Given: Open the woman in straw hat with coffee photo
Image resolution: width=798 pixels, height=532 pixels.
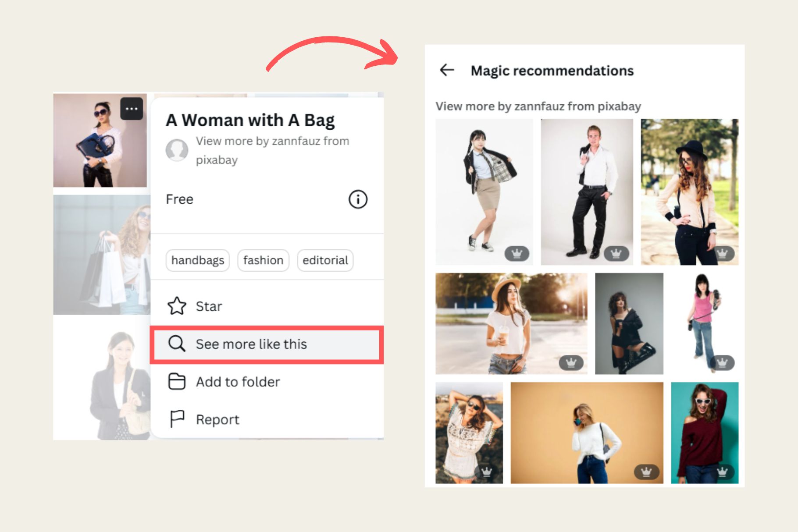Looking at the screenshot, I should 511,323.
